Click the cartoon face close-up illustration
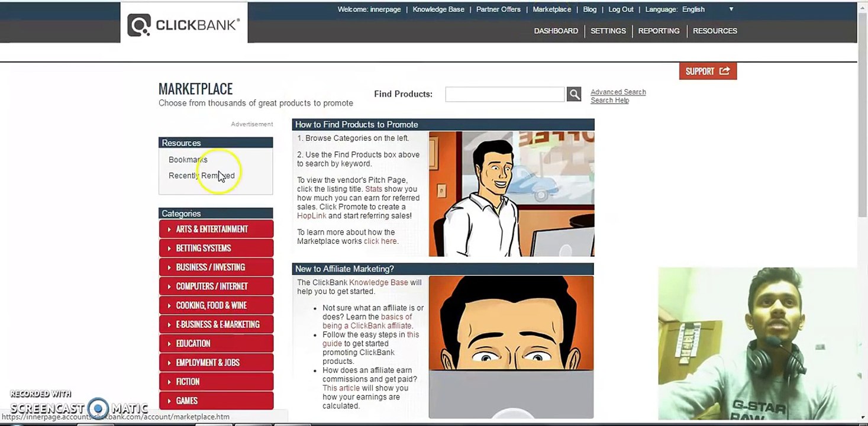This screenshot has height=426, width=868. (x=511, y=347)
